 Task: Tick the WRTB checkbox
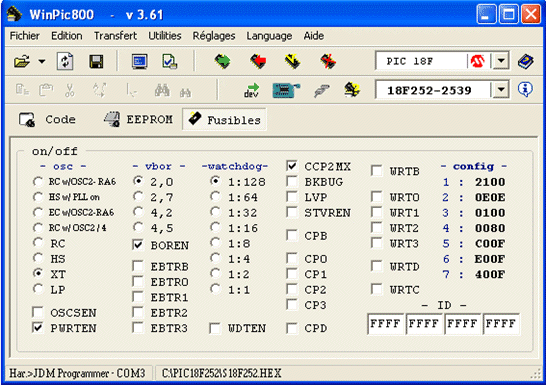[x=376, y=171]
